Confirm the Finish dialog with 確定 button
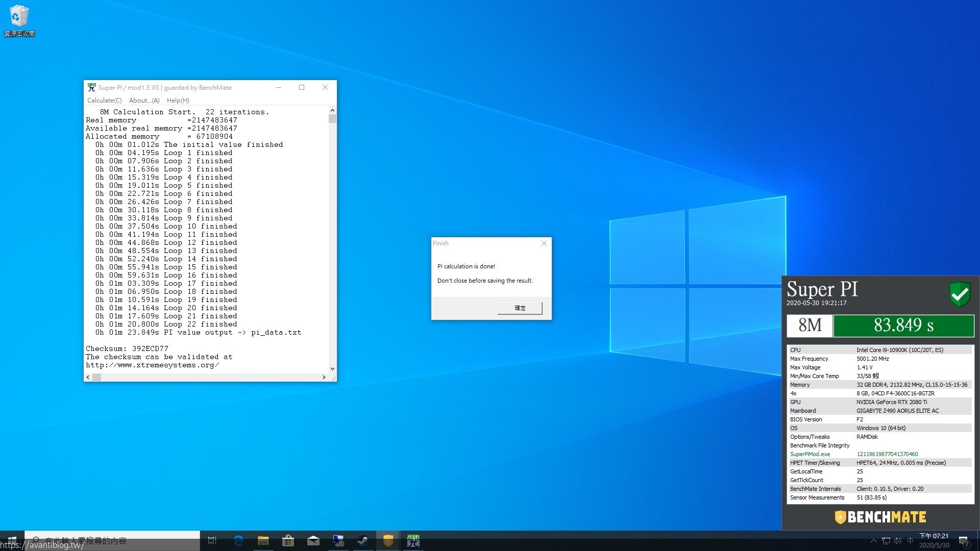980x551 pixels. pos(520,308)
